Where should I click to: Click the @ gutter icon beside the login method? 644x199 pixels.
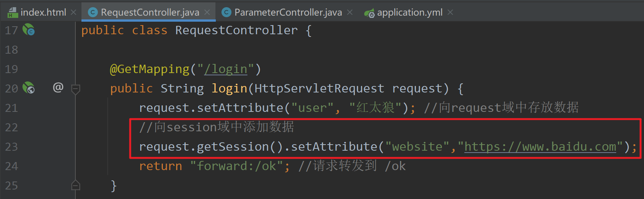[58, 88]
